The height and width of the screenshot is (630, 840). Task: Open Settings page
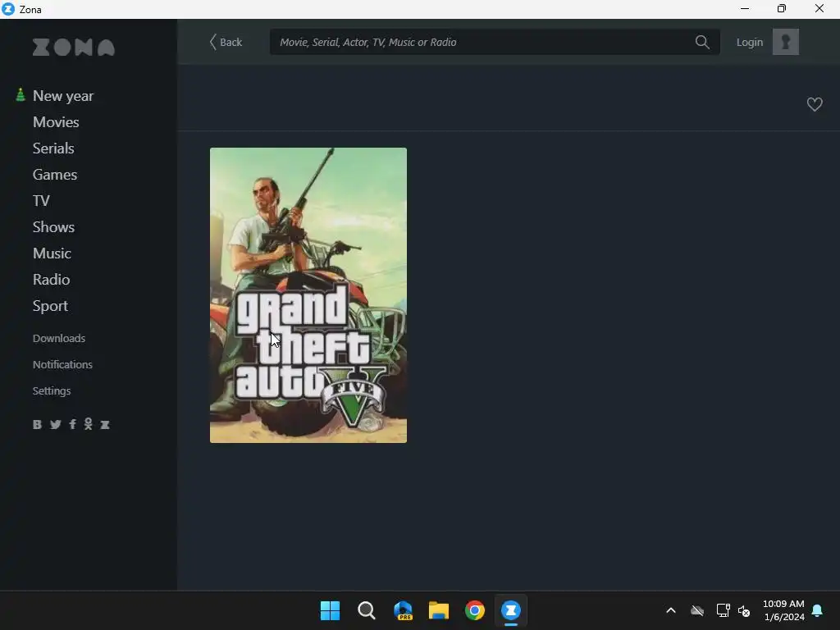pyautogui.click(x=52, y=391)
